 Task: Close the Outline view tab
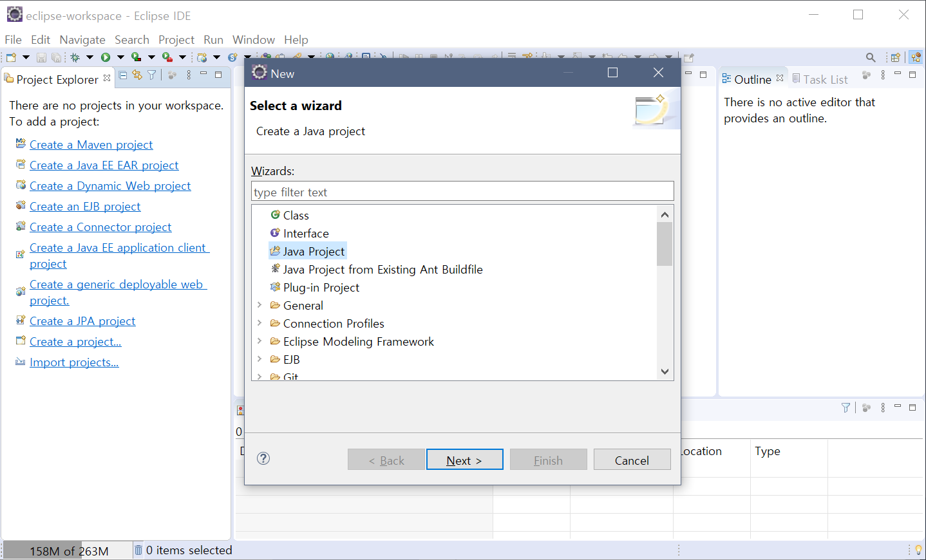[780, 78]
